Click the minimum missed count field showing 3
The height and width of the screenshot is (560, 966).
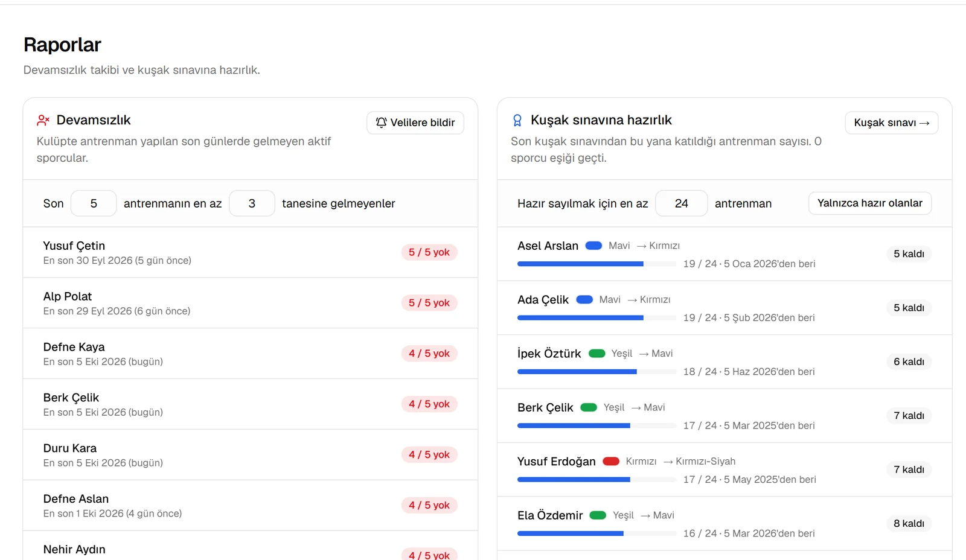tap(252, 203)
